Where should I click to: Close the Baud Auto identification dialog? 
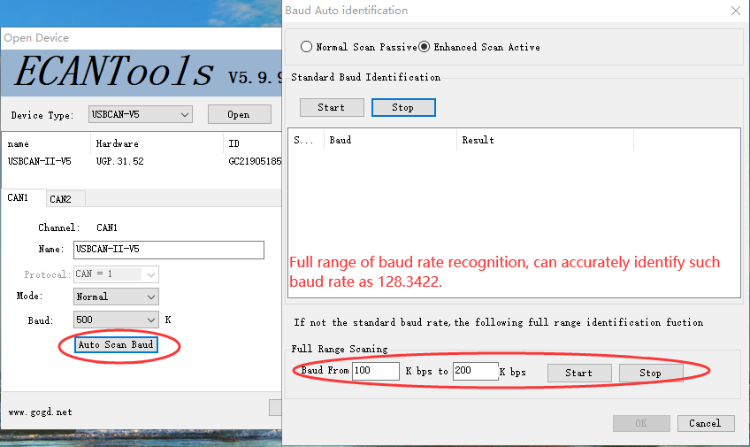point(736,11)
